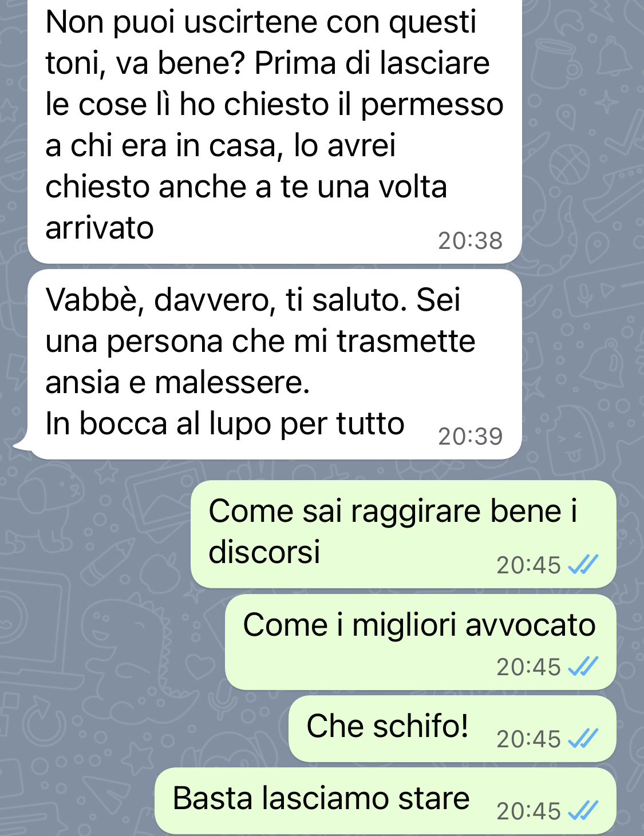Image resolution: width=644 pixels, height=836 pixels.
Task: Tap bubble tail of the 20:39 message
Action: coord(22,444)
